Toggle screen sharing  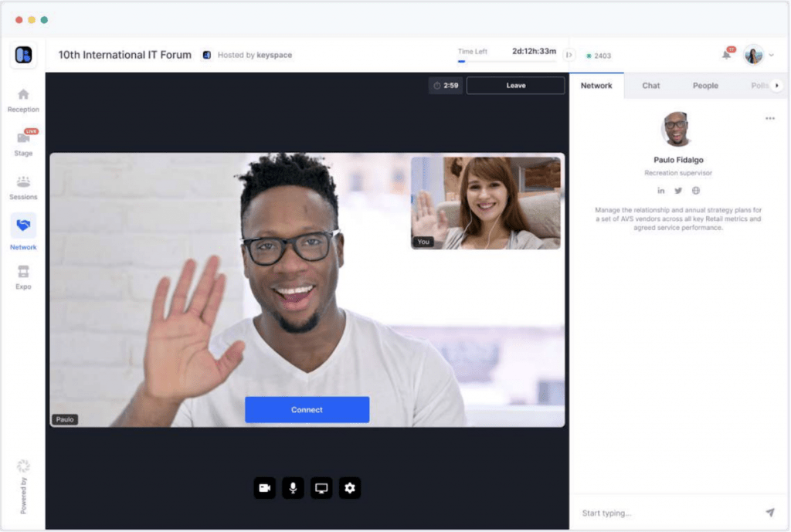coord(321,488)
